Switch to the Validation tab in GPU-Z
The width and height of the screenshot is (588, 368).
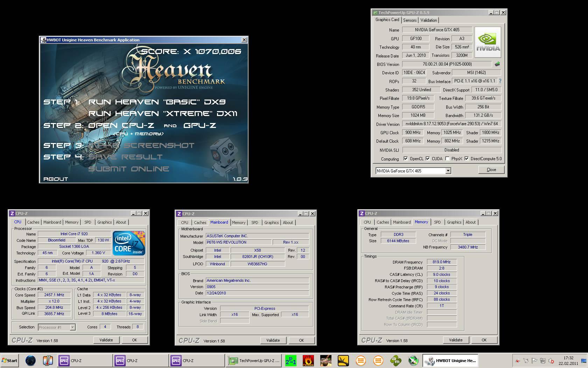tap(428, 20)
